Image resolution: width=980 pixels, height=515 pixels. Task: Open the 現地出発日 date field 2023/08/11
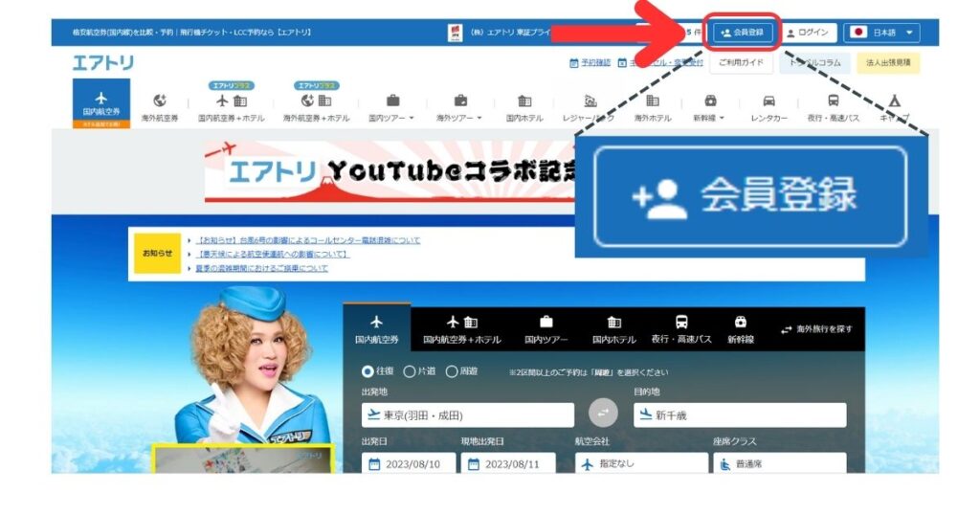tap(508, 463)
